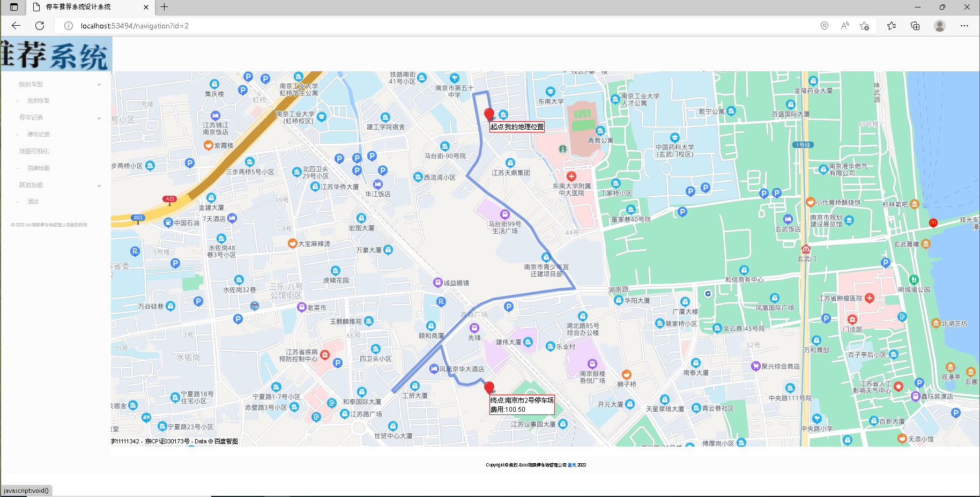Click the 玄武饭店 hotel icon
Viewport: 980px width, 497px height.
[788, 219]
